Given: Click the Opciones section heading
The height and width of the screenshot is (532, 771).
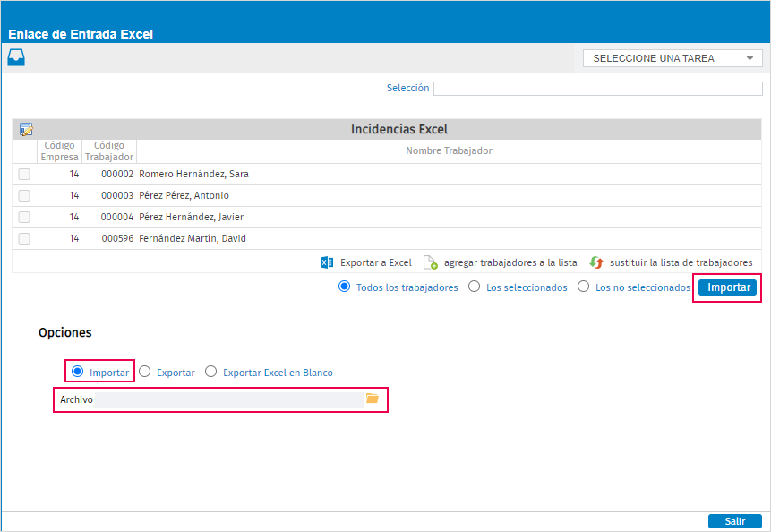Looking at the screenshot, I should (x=64, y=333).
